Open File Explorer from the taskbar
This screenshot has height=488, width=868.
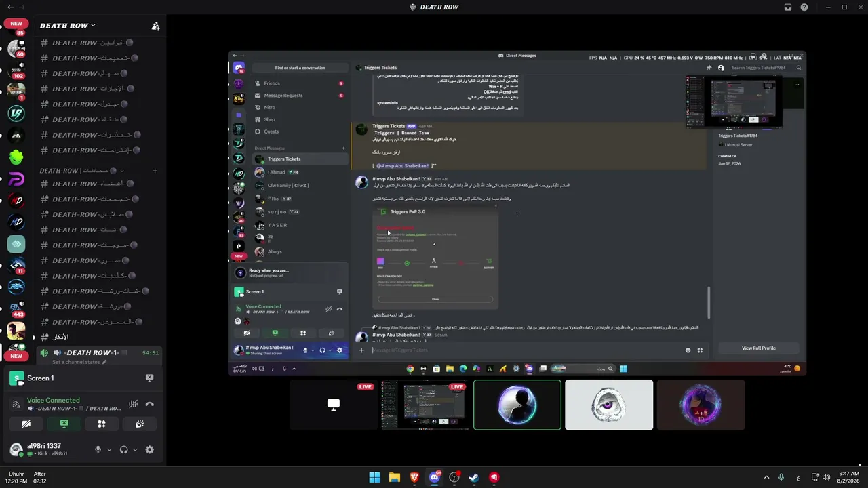pos(395,477)
